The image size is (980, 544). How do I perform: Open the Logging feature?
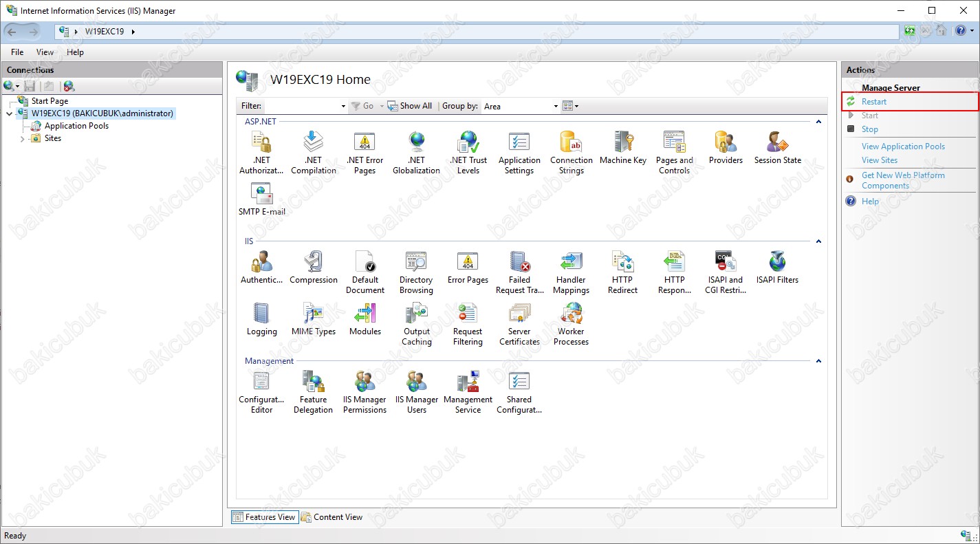(262, 319)
